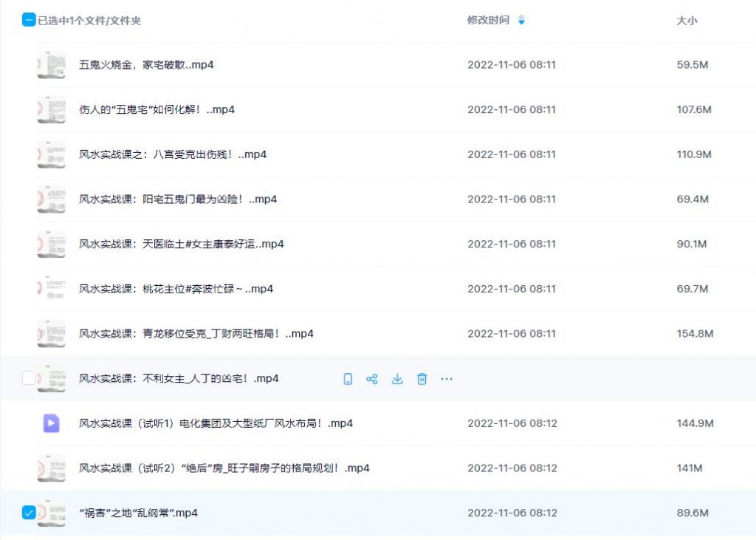756x540 pixels.
Task: Open 伤人的“五鬼宅”如何化解 video file
Action: 157,110
